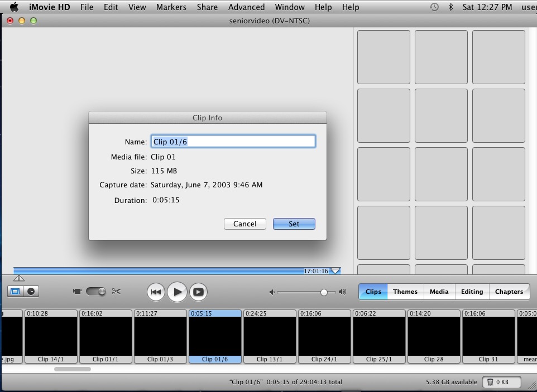Image resolution: width=537 pixels, height=392 pixels.
Task: Click the 5.38 GB available text
Action: tap(452, 382)
